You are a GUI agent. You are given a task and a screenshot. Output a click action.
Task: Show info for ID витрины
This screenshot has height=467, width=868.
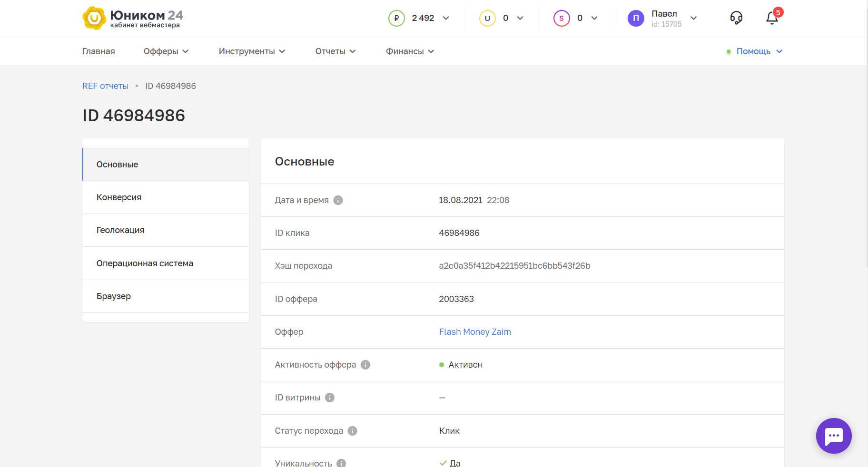click(x=330, y=398)
